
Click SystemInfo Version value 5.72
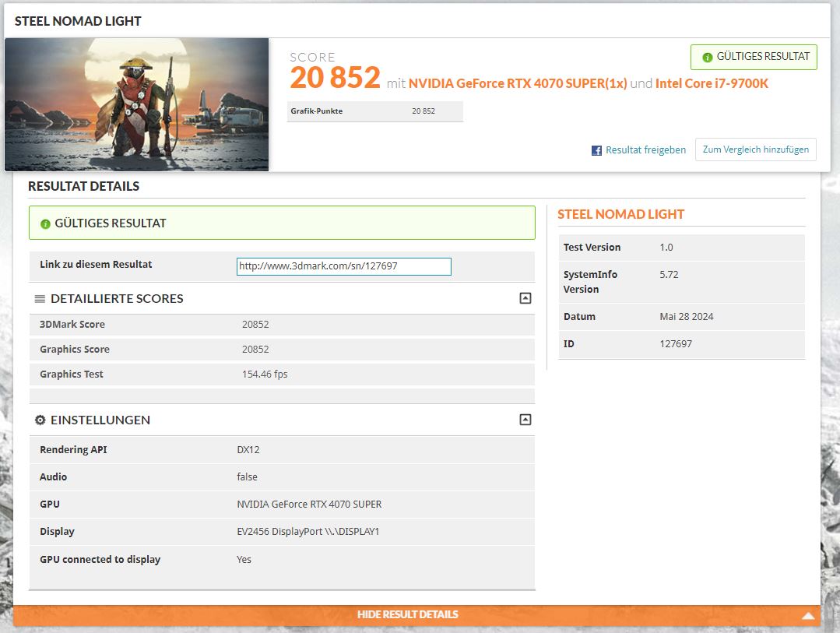(x=669, y=274)
